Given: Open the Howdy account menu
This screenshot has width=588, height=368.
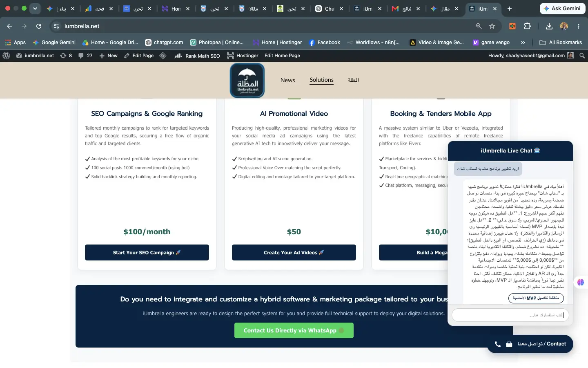Looking at the screenshot, I should pos(531,56).
